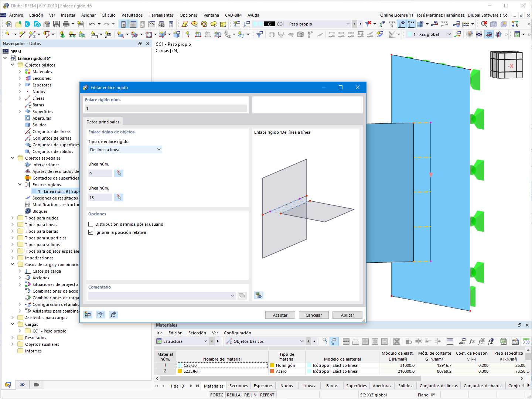Click Cancelar button
The height and width of the screenshot is (399, 532).
coord(314,315)
